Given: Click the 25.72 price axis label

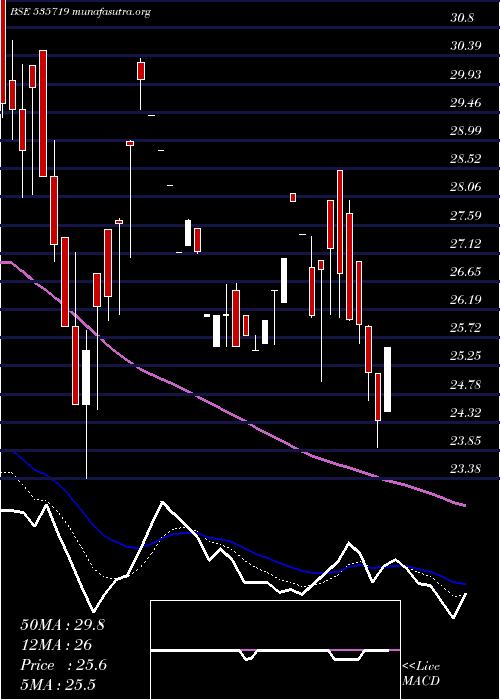Looking at the screenshot, I should click(x=466, y=328).
